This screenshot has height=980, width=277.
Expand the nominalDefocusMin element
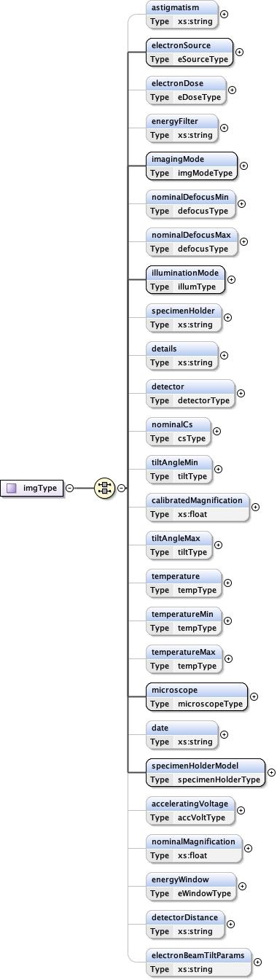[x=242, y=203]
